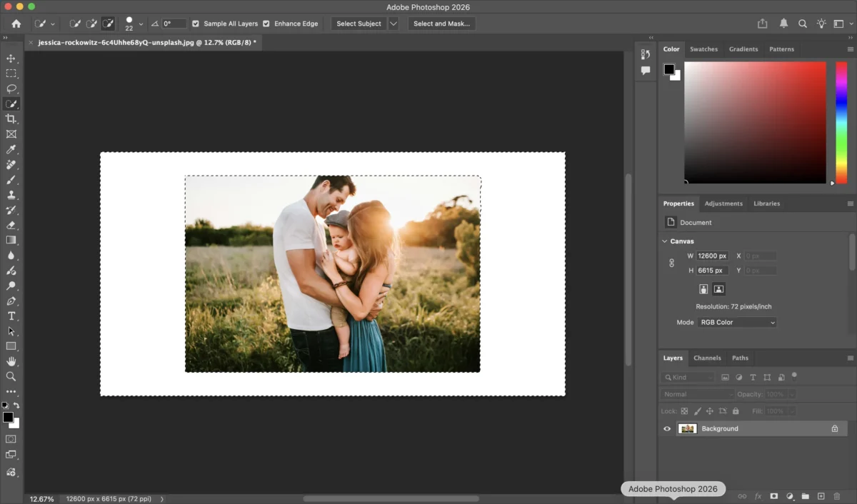
Task: Choose Add to selection mode
Action: tap(91, 24)
